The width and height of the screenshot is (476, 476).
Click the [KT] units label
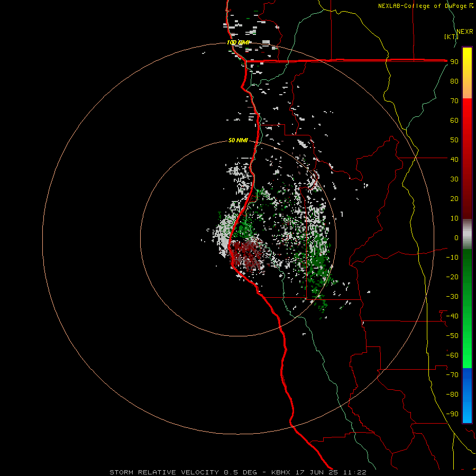coord(451,36)
